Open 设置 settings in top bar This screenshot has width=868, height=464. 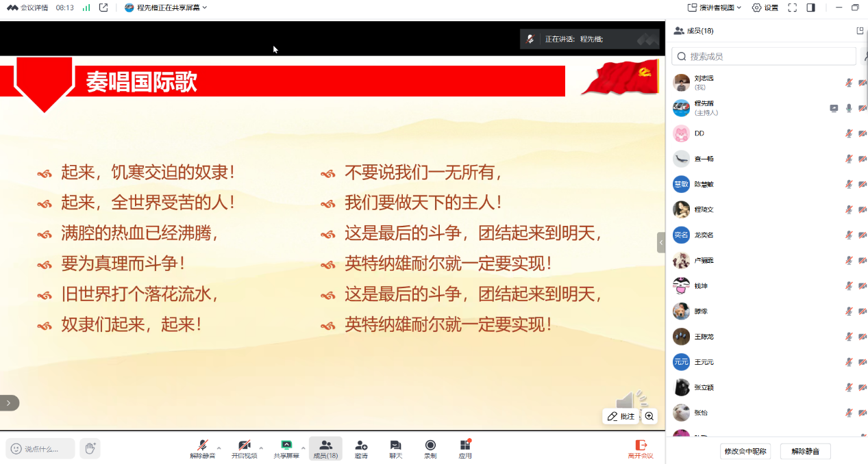click(x=765, y=8)
